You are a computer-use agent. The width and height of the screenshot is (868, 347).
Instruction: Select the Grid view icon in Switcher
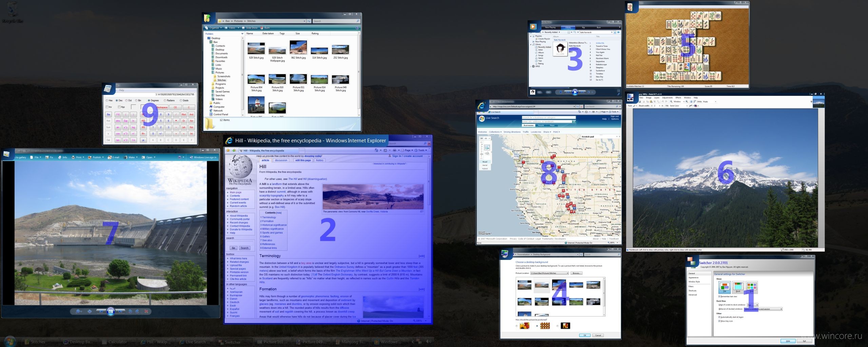[x=751, y=287]
